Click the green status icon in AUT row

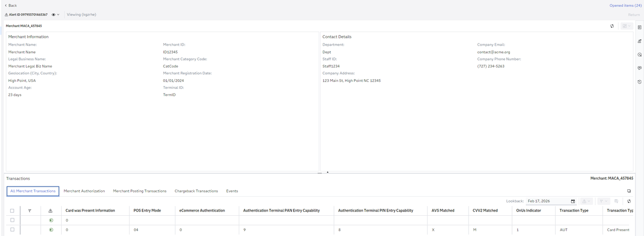coord(51,230)
